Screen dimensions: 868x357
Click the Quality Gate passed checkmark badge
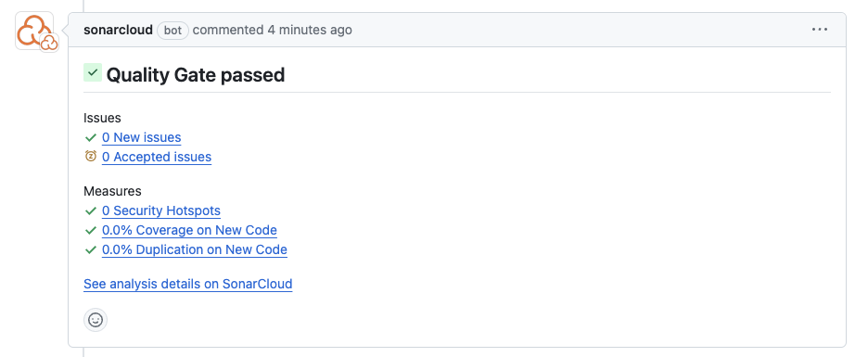pyautogui.click(x=93, y=72)
